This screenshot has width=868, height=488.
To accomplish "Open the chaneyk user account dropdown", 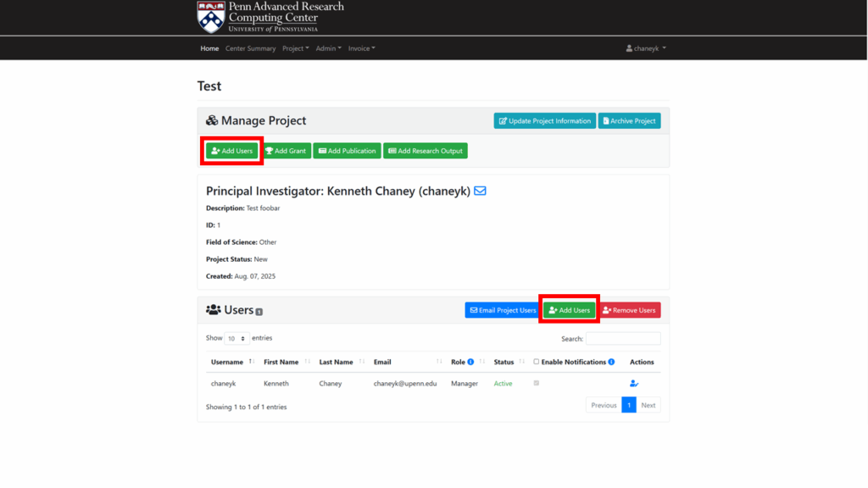I will click(646, 48).
